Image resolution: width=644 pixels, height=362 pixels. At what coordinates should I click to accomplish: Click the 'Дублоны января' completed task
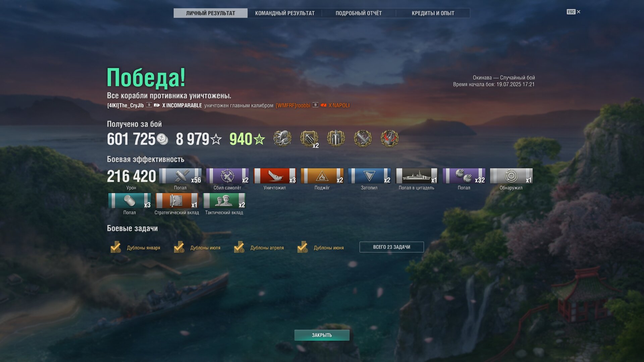point(135,247)
